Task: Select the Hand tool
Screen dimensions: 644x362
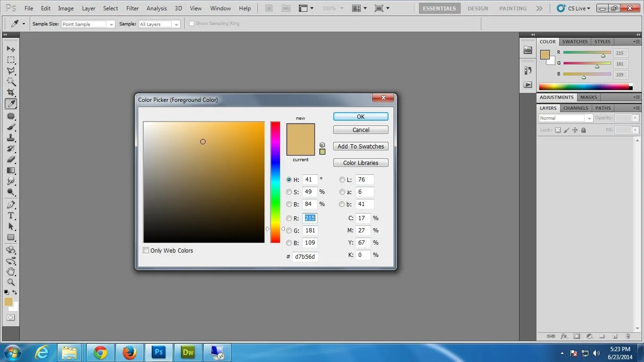Action: coord(11,271)
